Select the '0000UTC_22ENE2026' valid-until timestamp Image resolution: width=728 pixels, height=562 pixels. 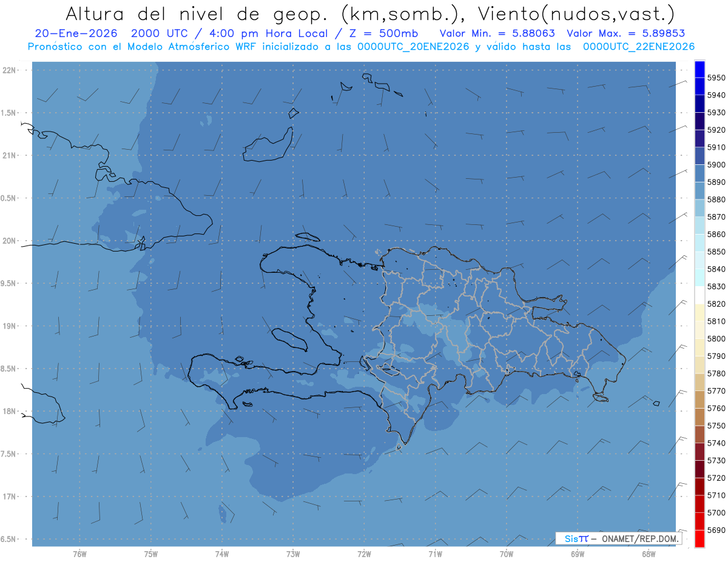[639, 47]
